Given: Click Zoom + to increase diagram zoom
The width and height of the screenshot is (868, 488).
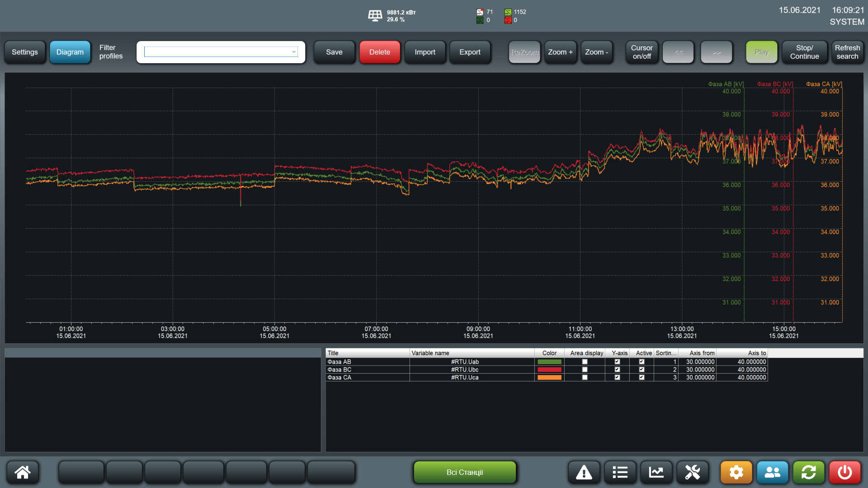Looking at the screenshot, I should coord(560,52).
